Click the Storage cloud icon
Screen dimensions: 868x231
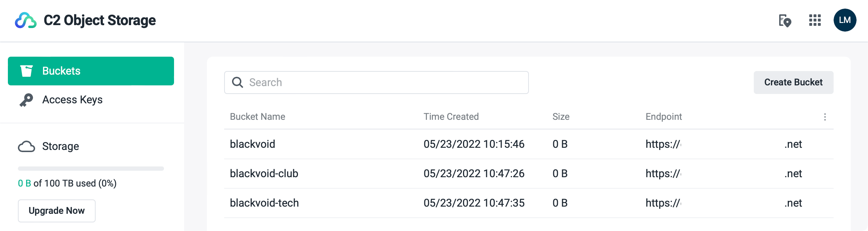tap(26, 146)
